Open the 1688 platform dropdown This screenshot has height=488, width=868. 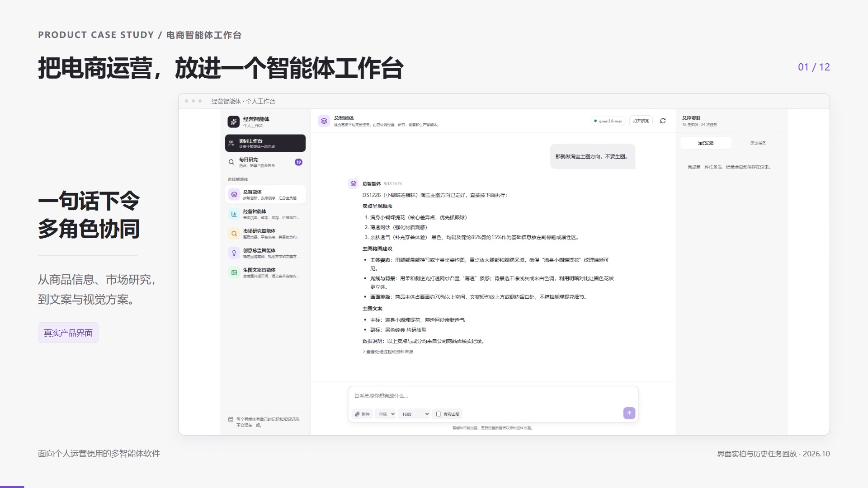click(414, 414)
